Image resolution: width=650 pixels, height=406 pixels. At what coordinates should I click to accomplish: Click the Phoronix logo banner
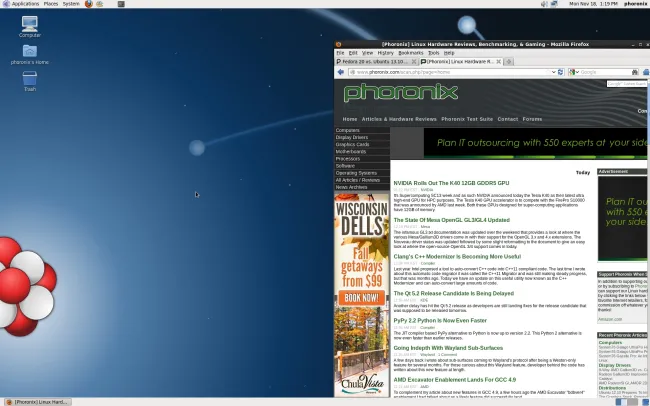click(400, 92)
